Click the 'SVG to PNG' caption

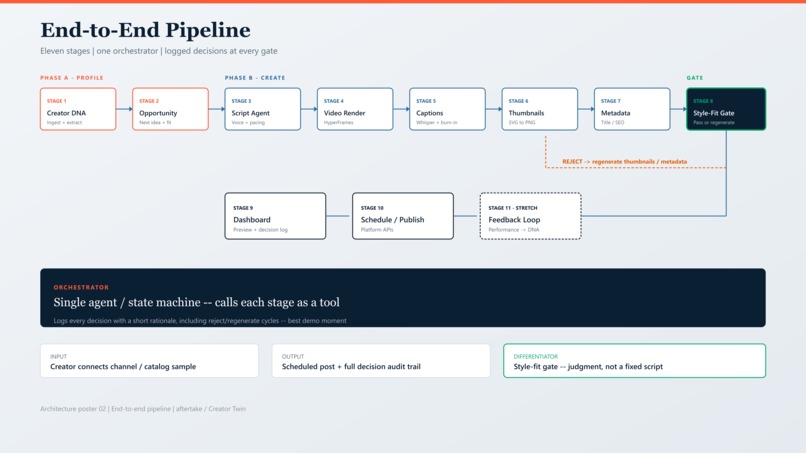click(522, 122)
